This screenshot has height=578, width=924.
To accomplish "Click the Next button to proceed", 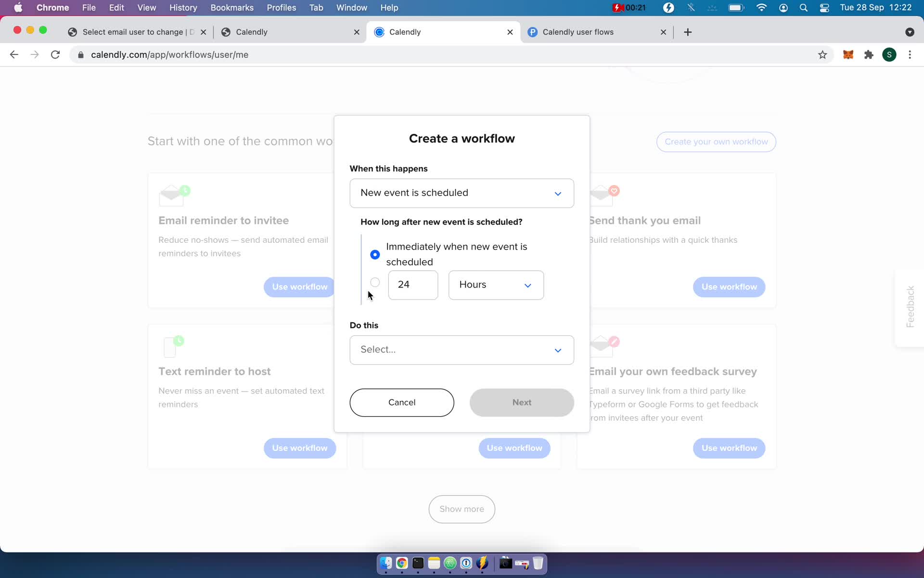I will click(522, 402).
